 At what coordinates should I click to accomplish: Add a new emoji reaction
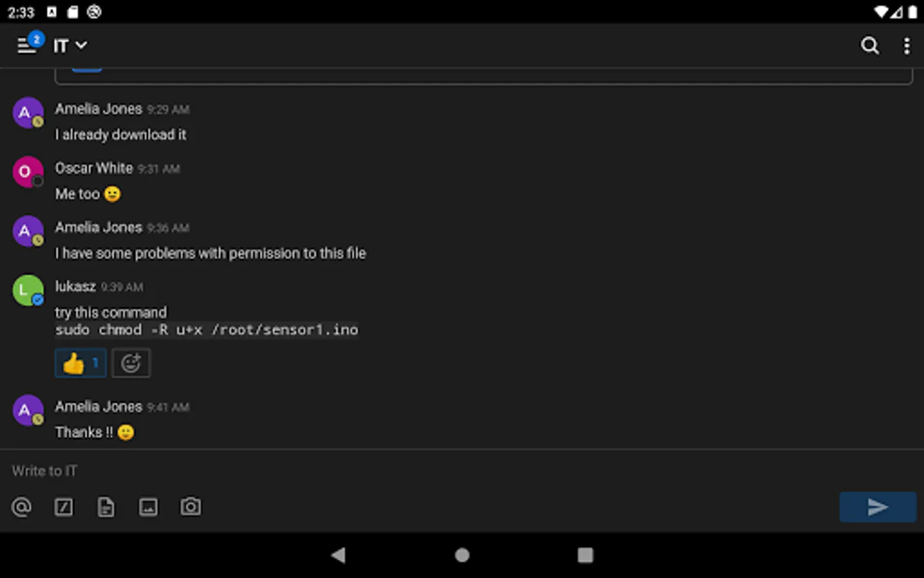[x=131, y=363]
